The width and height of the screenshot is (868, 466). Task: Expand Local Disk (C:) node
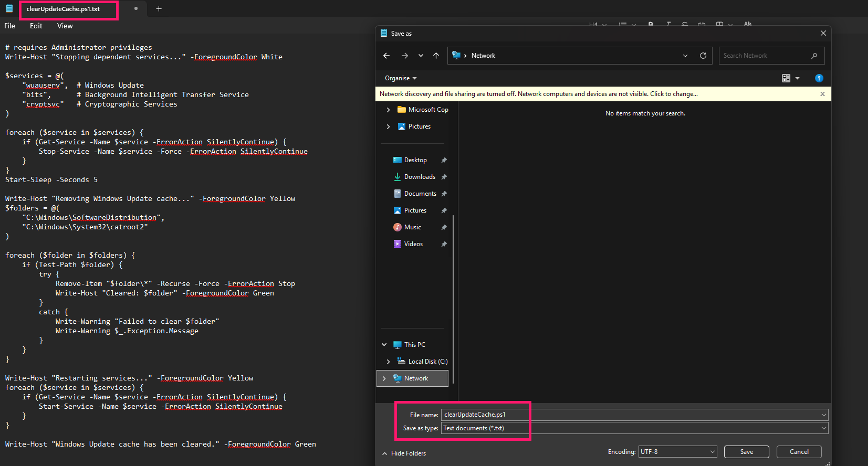coord(388,362)
